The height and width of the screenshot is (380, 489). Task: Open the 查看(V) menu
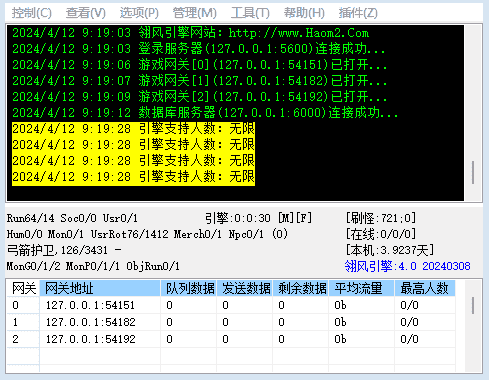tap(86, 13)
